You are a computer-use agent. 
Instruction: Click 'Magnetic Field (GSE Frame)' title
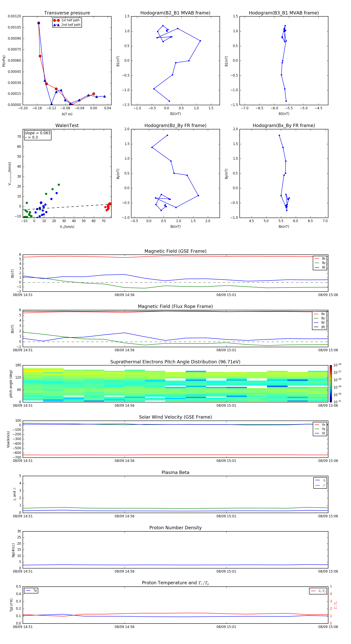click(x=175, y=251)
